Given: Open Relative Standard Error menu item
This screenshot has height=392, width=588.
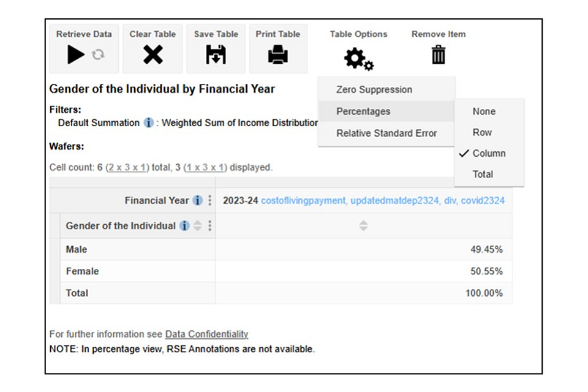Looking at the screenshot, I should [386, 133].
